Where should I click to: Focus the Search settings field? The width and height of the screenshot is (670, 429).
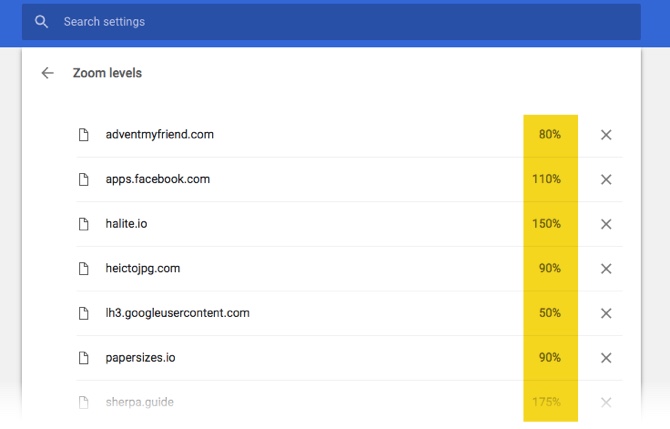331,22
